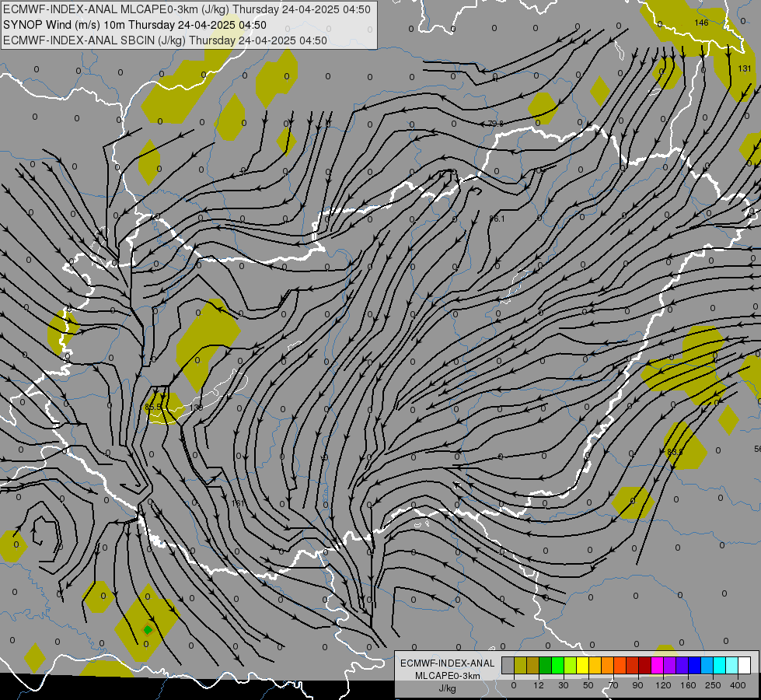Click the MLCAPE0-3km title line in the header

point(187,9)
